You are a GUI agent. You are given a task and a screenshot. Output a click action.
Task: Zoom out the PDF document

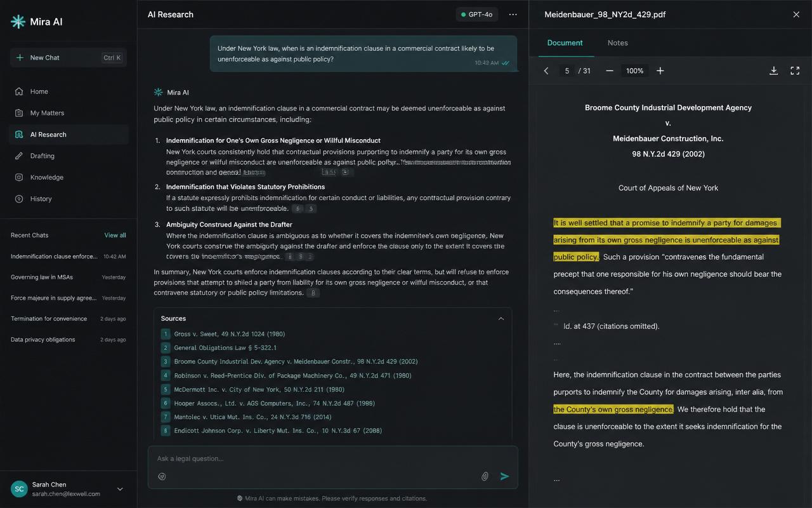point(610,71)
